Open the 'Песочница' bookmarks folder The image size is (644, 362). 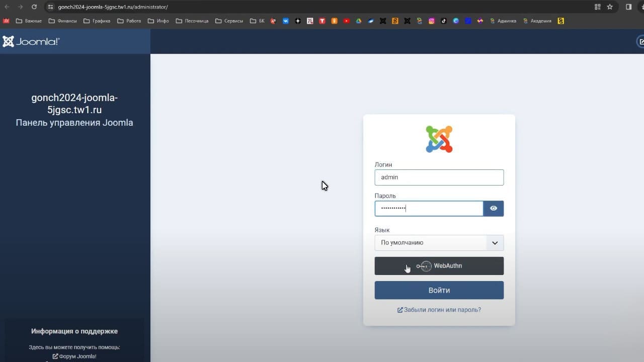(x=192, y=21)
